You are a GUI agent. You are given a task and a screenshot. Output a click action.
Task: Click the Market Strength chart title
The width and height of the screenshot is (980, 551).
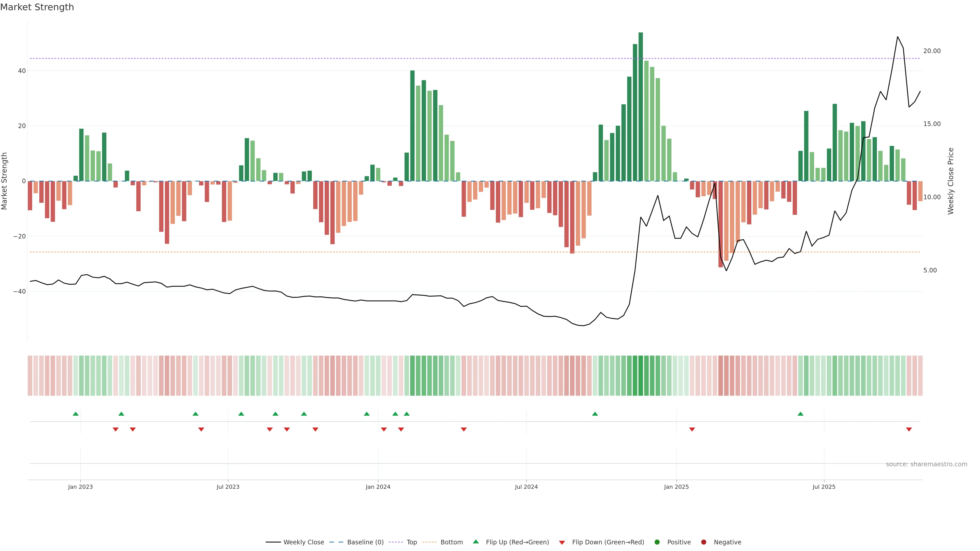(x=37, y=7)
